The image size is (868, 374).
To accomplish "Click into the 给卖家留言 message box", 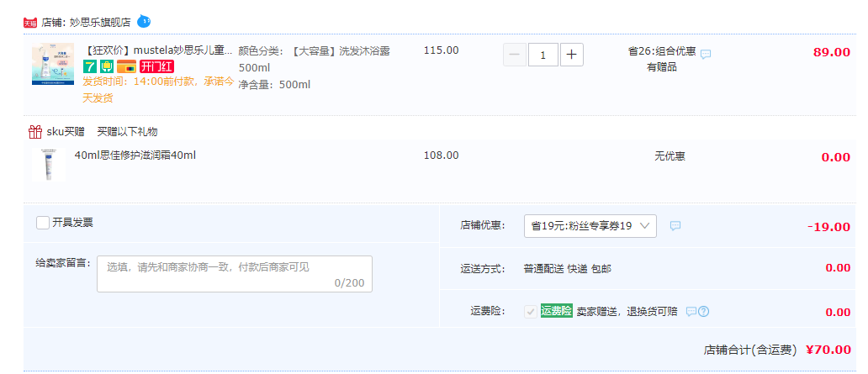I will (x=235, y=274).
